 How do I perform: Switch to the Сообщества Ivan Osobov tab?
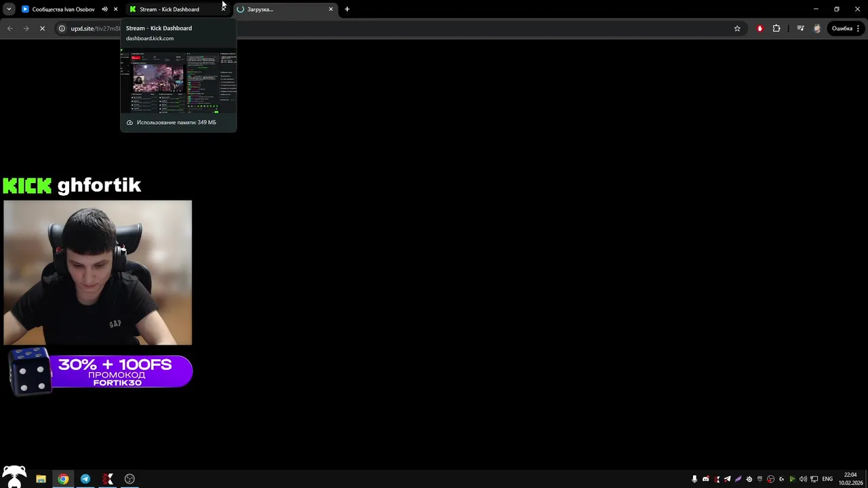coord(63,9)
